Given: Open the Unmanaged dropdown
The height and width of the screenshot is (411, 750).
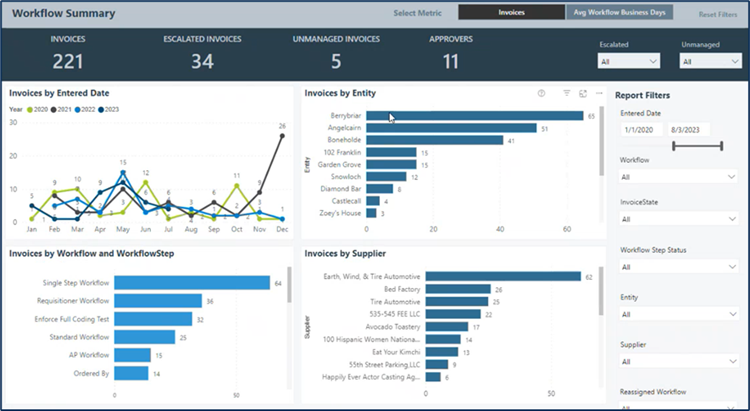Looking at the screenshot, I should [x=710, y=61].
